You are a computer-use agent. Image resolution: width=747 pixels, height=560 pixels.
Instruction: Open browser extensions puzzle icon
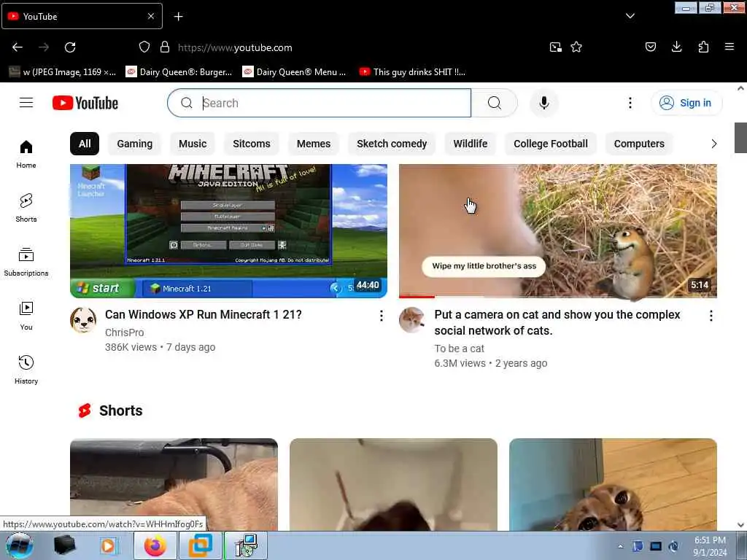[x=703, y=47]
